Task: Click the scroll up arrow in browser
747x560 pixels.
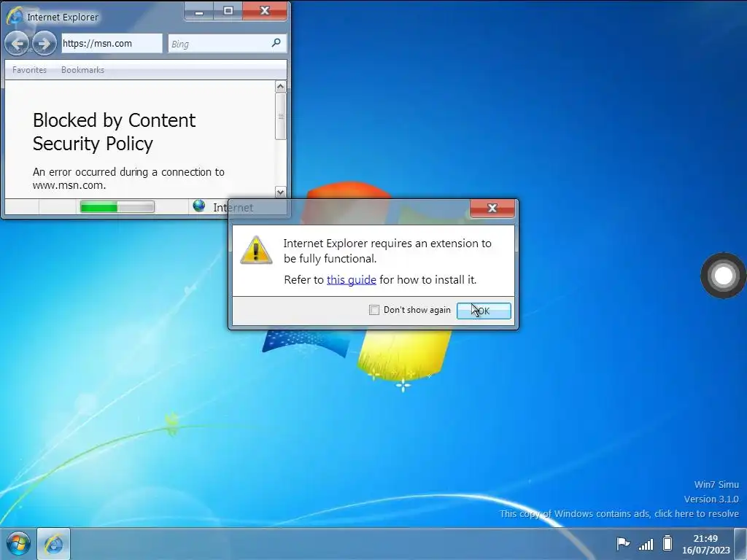Action: point(281,87)
